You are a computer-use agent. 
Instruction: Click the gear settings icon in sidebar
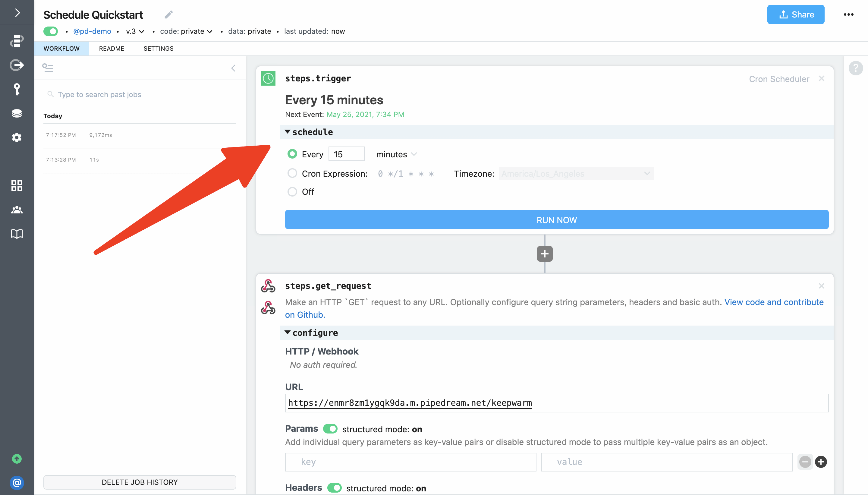(x=17, y=138)
